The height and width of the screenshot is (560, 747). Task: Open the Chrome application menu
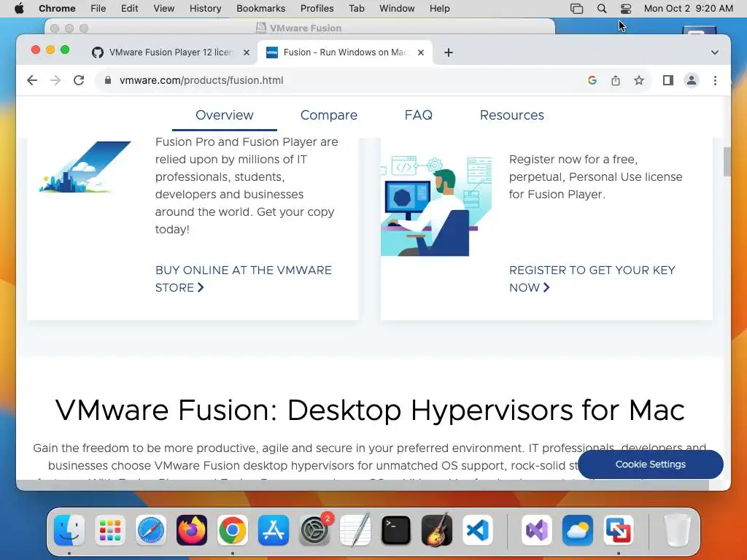(x=57, y=9)
